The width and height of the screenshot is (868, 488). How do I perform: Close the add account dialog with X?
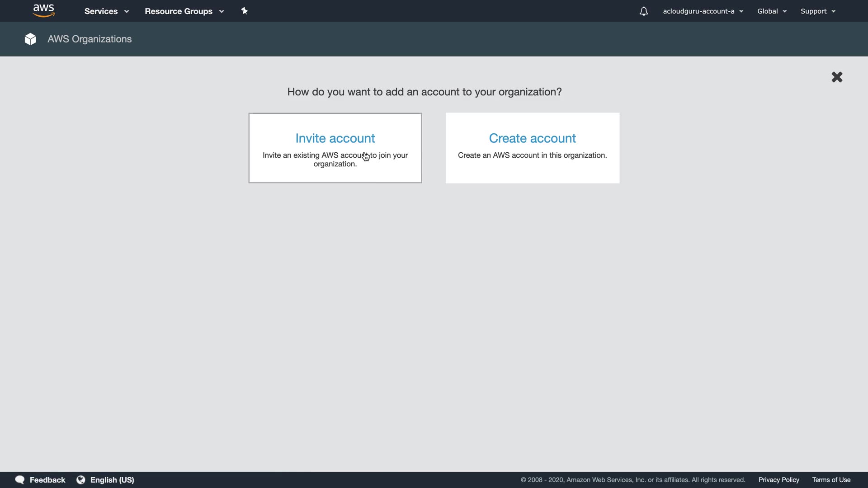click(x=837, y=77)
